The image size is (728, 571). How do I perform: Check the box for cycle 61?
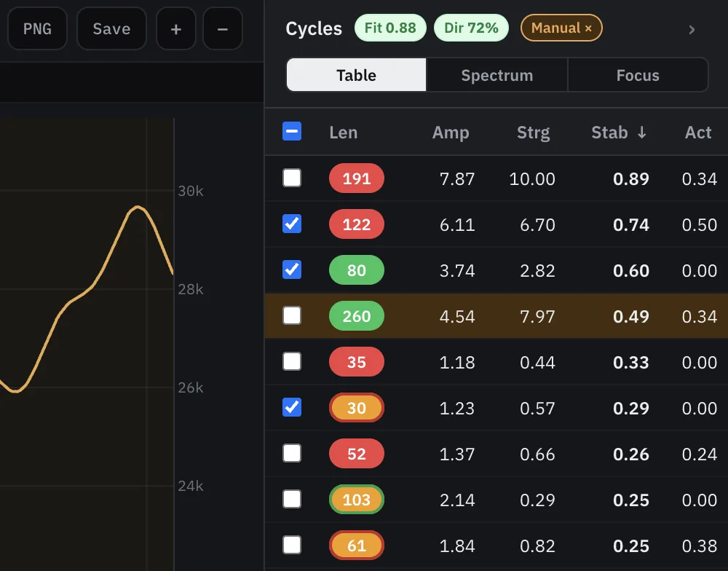(x=292, y=545)
